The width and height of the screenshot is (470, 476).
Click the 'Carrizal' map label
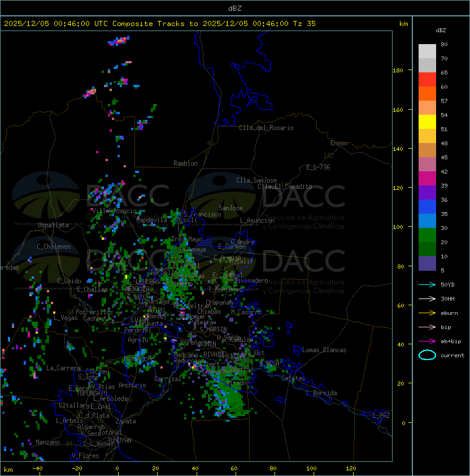point(168,379)
